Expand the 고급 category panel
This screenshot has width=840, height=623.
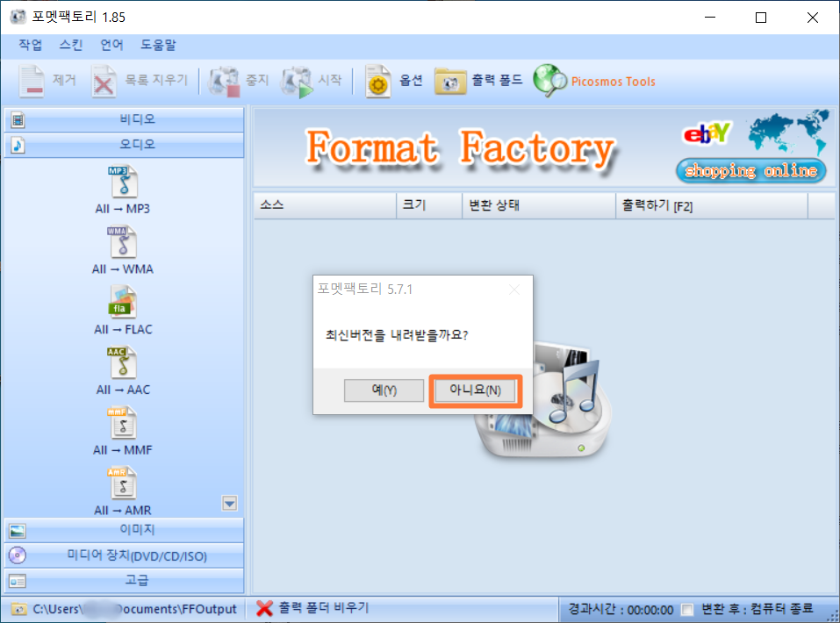click(x=125, y=581)
